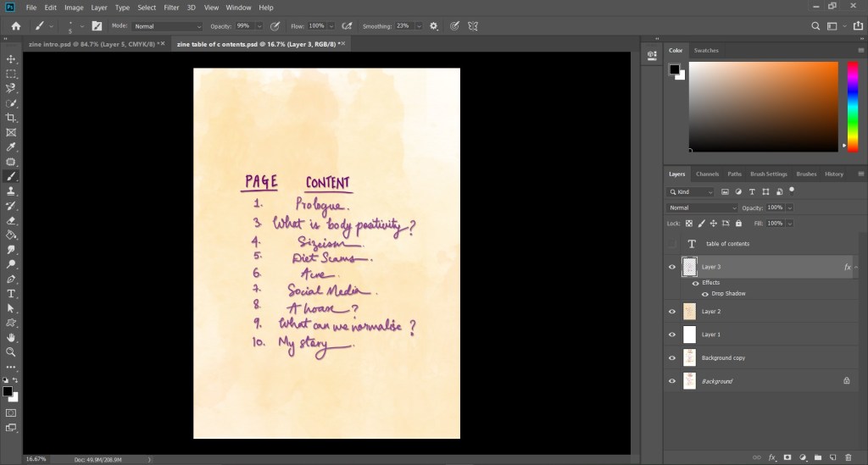This screenshot has width=868, height=465.
Task: Pick a hue from the color spectrum bar
Action: (x=852, y=102)
